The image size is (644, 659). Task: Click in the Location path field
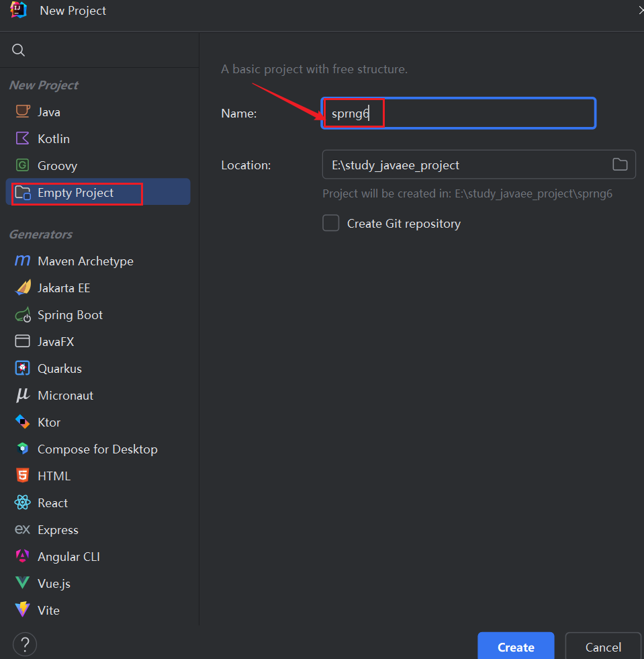[x=479, y=165]
